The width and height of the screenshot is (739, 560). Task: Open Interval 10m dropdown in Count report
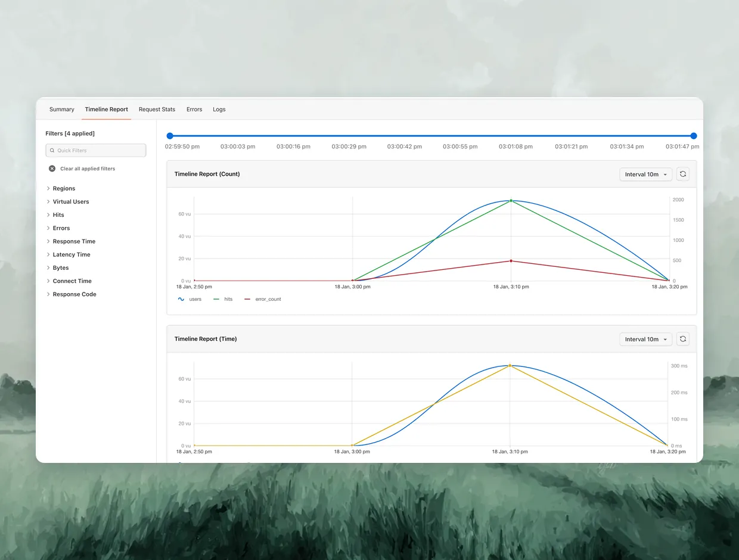click(646, 175)
